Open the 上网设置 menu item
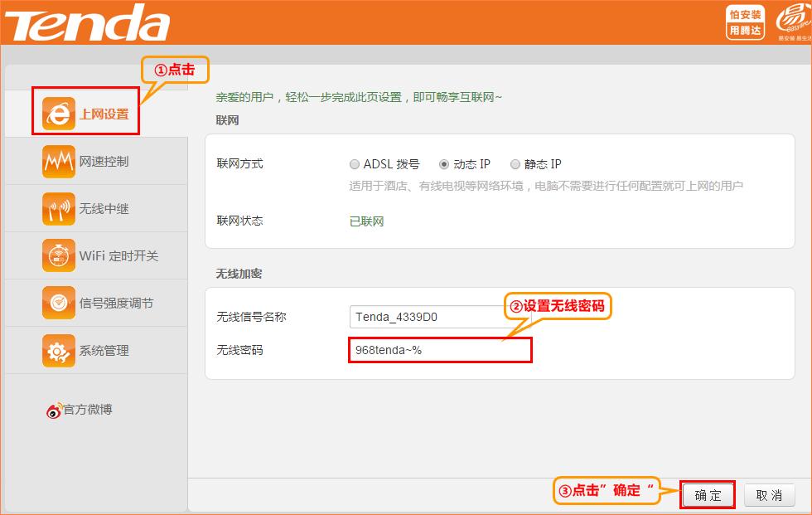This screenshot has height=515, width=812. click(96, 114)
